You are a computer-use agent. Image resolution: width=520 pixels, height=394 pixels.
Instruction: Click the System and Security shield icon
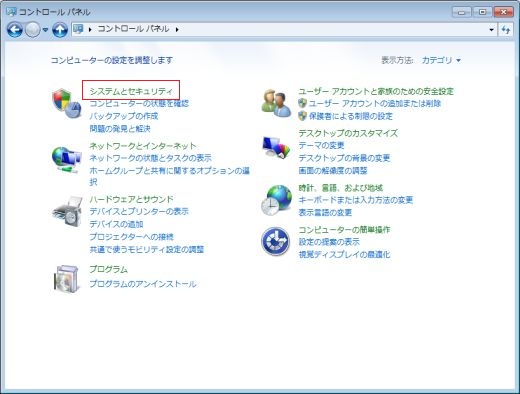(x=66, y=103)
